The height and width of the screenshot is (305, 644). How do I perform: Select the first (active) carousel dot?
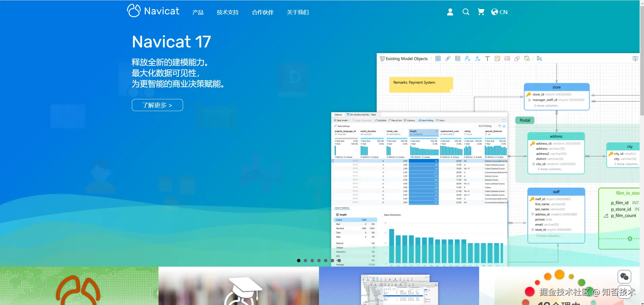299,261
